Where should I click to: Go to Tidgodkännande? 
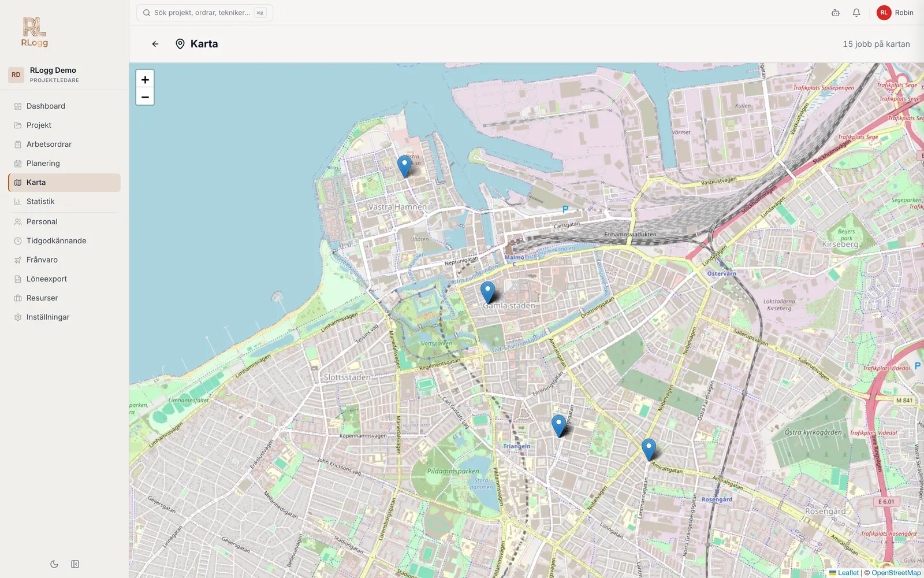64,241
